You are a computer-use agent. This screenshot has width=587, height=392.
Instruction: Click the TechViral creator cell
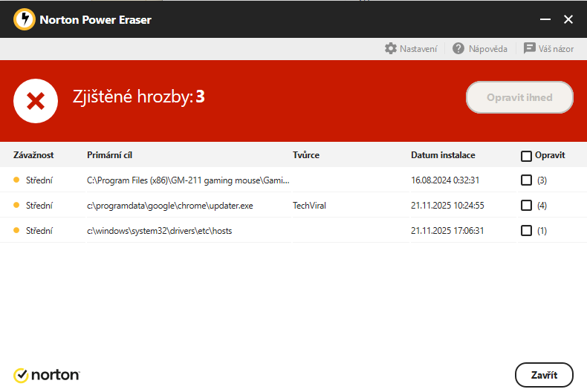pyautogui.click(x=309, y=206)
